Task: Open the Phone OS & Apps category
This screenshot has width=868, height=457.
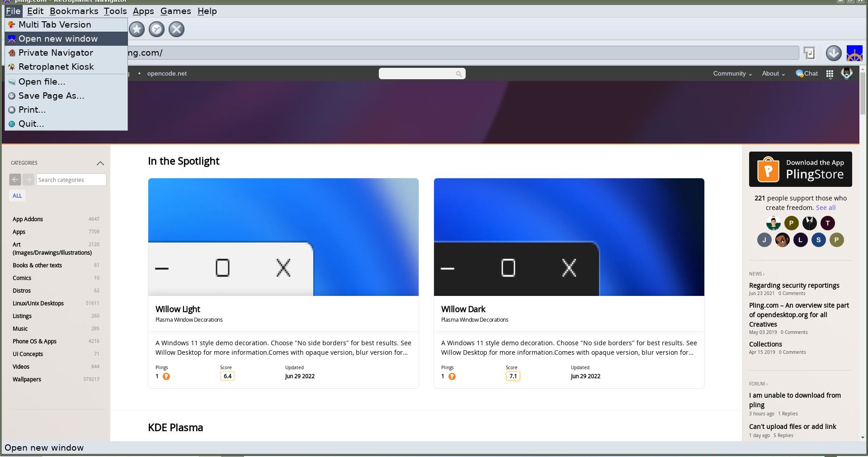Action: click(34, 342)
